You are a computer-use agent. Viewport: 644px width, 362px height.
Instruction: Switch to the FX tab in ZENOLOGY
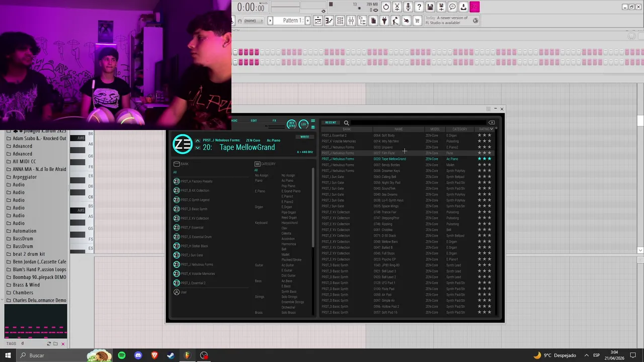[x=274, y=121]
